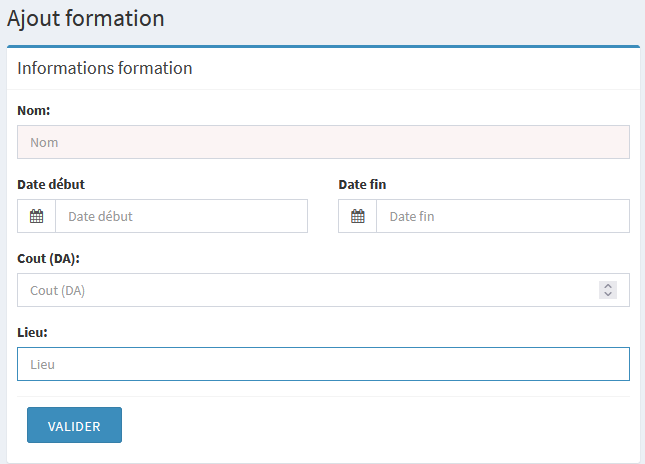Open the Date début calendar icon

(37, 216)
